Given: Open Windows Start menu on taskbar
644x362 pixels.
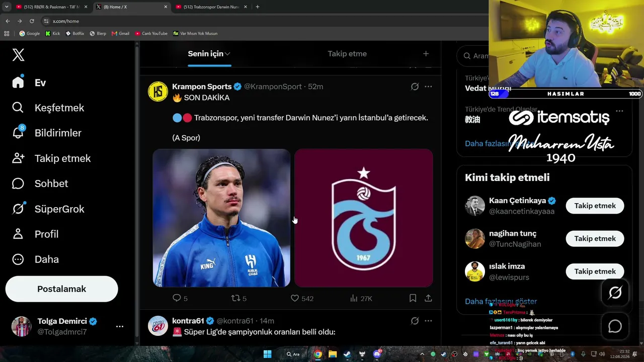Looking at the screenshot, I should (x=267, y=354).
